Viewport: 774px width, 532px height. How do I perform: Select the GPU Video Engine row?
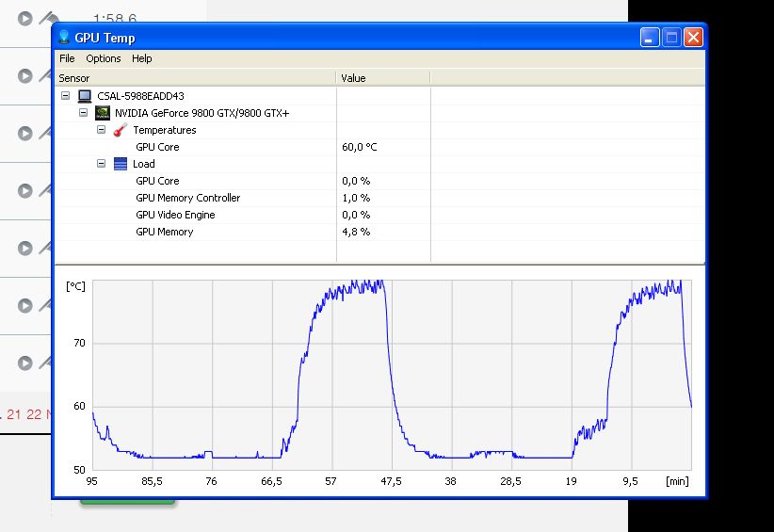click(175, 215)
